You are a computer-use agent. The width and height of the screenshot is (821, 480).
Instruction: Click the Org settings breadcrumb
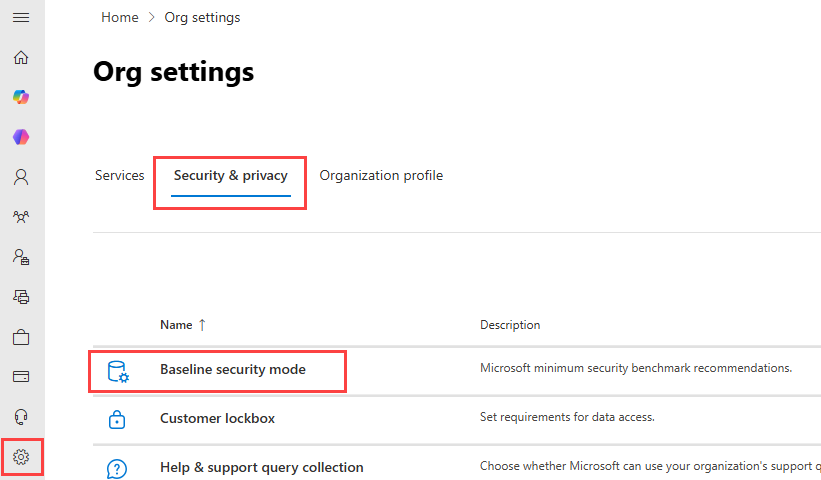(x=202, y=17)
